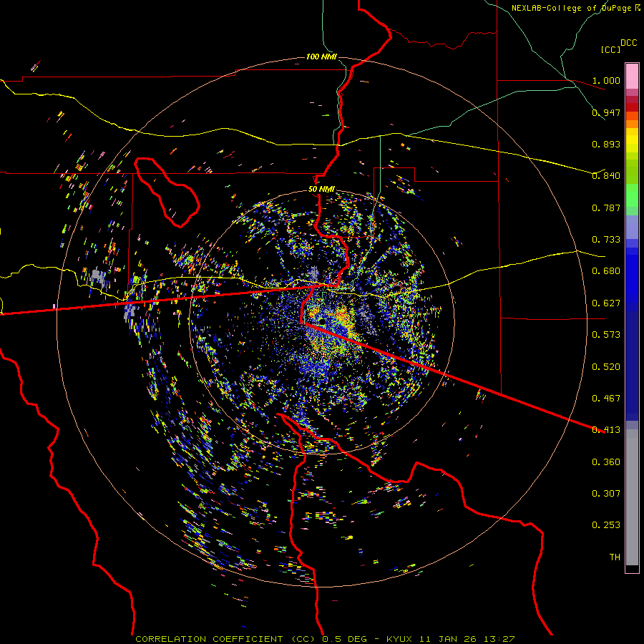Click the black radar site dot at center
Viewport: 644px width, 644px height.
click(322, 321)
